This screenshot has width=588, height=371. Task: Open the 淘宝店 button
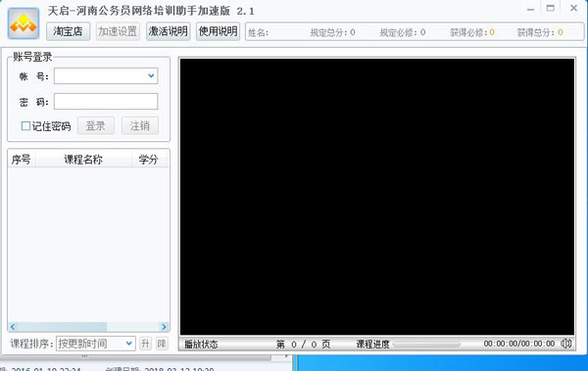[68, 31]
